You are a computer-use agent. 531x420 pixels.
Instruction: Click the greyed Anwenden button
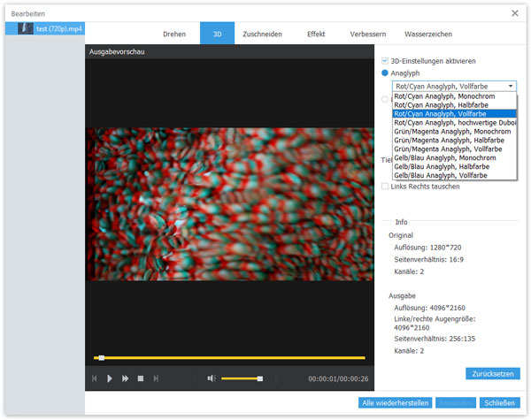click(x=456, y=402)
